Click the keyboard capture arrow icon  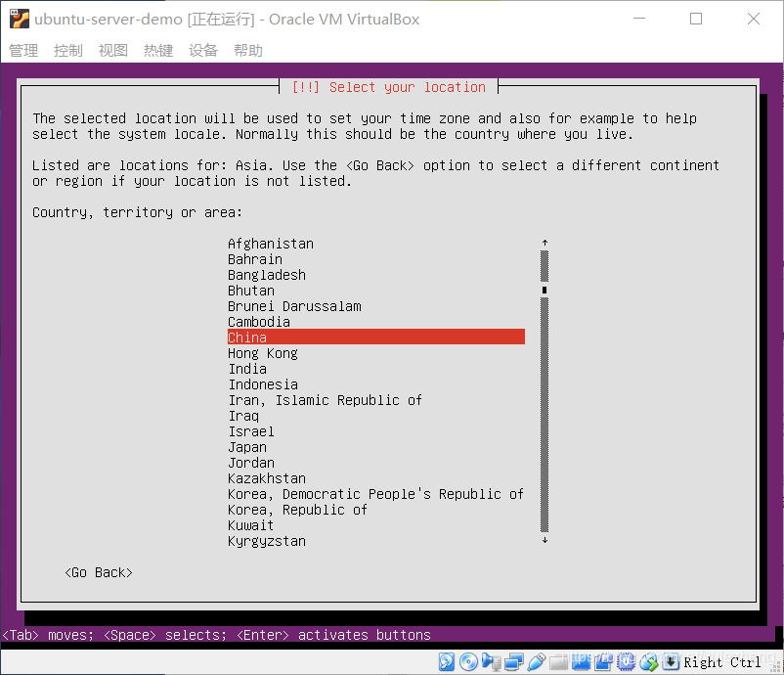click(x=671, y=661)
